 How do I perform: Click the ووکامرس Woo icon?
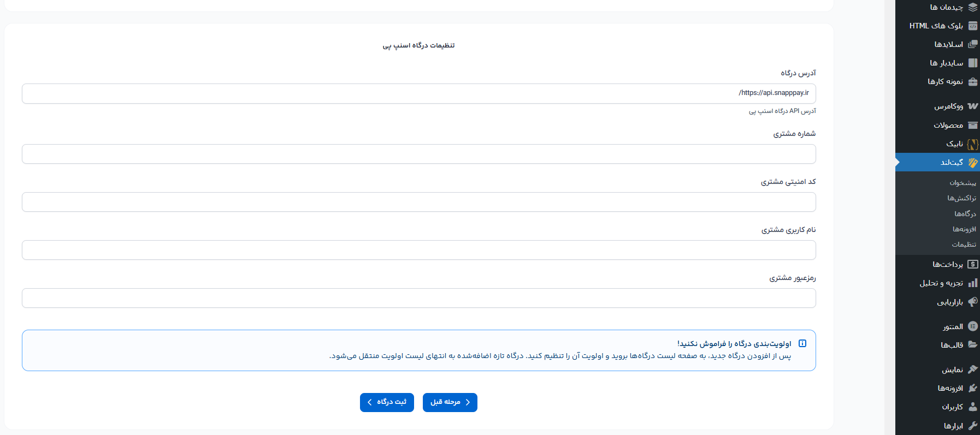coord(972,106)
